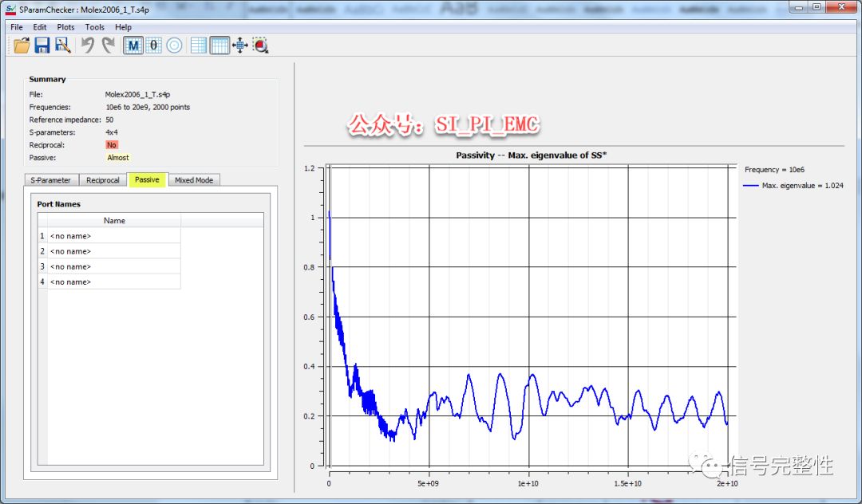Select port 3 name cell
The width and height of the screenshot is (862, 504).
pyautogui.click(x=114, y=267)
